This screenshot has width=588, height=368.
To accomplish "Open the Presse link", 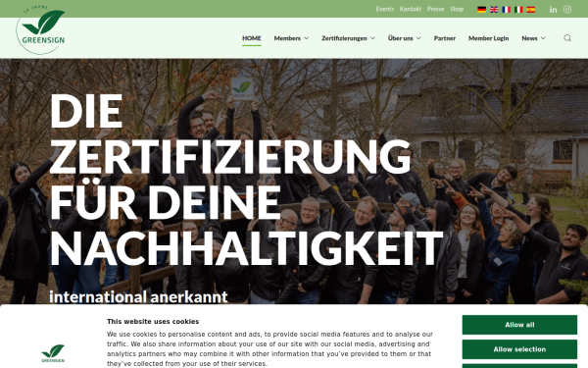I will click(436, 9).
